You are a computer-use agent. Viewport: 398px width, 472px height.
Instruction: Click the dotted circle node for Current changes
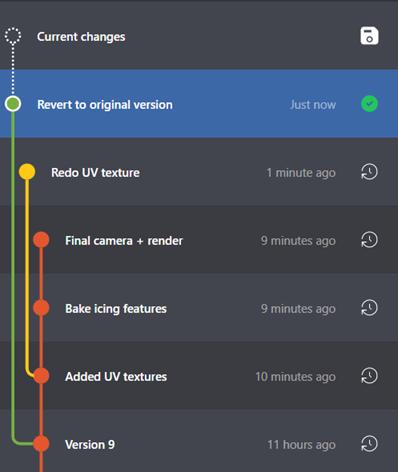tap(13, 36)
